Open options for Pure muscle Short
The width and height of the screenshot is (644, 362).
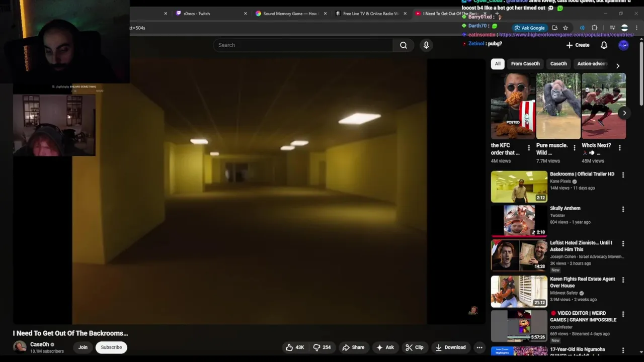(575, 148)
